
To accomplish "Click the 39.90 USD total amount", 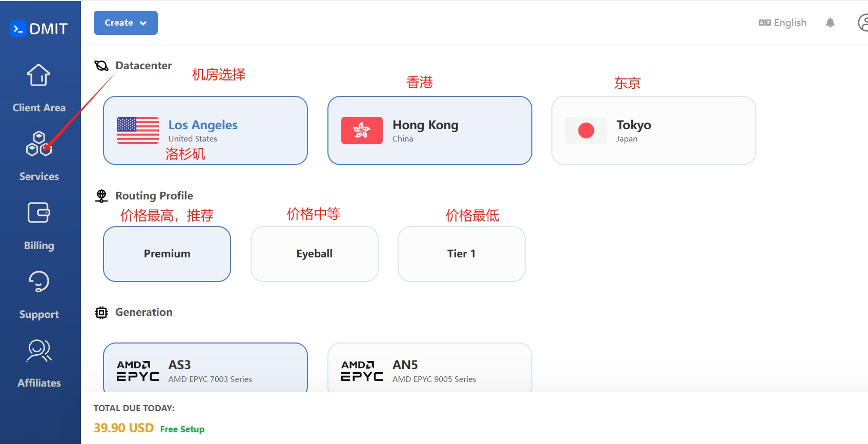I will click(x=123, y=428).
